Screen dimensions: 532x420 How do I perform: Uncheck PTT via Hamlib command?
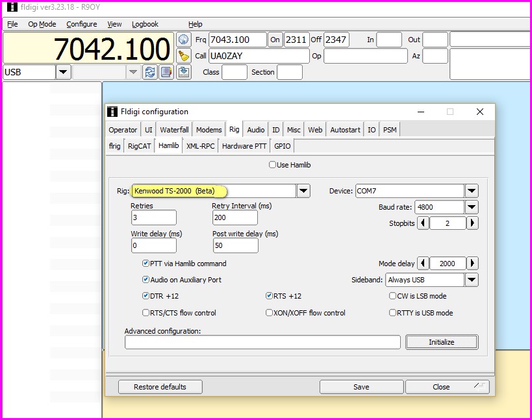(146, 264)
